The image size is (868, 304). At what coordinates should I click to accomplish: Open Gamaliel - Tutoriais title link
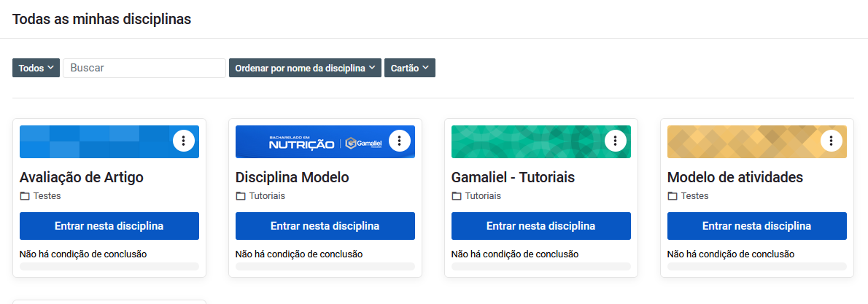click(514, 178)
